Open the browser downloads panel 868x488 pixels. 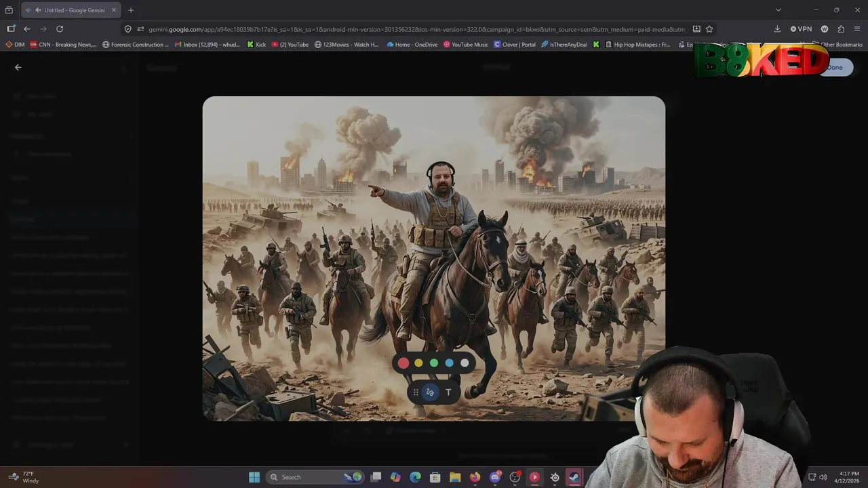pyautogui.click(x=777, y=29)
